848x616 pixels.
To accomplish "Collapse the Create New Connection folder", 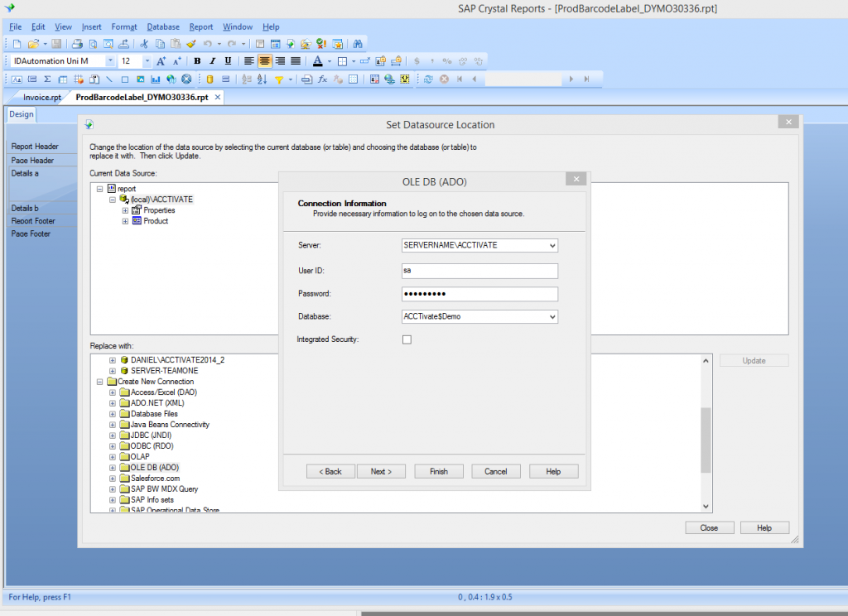I will coord(99,382).
